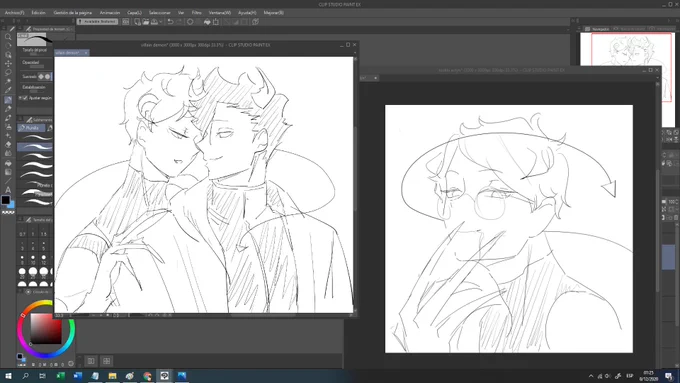This screenshot has height=383, width=680.
Task: Click the Undo arrow in command bar
Action: pyautogui.click(x=170, y=22)
